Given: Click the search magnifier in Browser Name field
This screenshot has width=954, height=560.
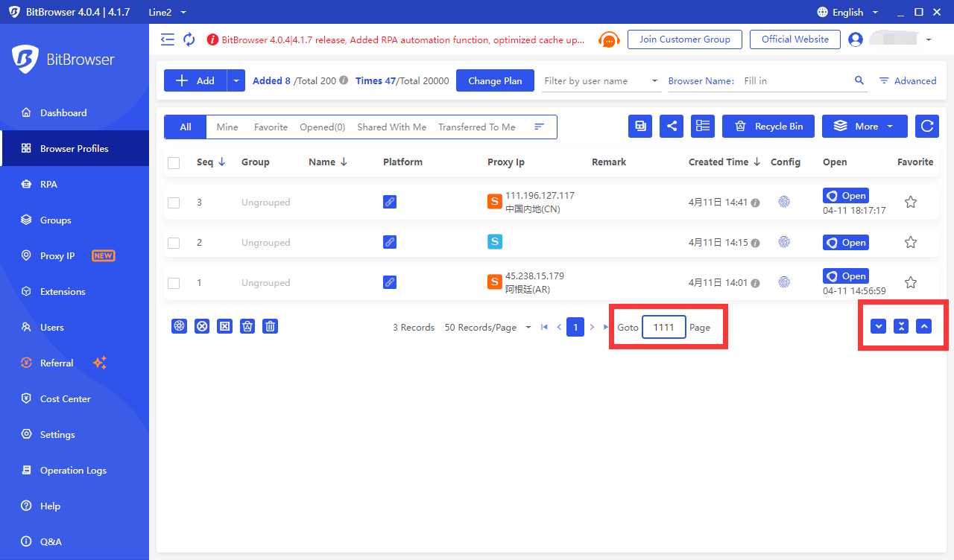Looking at the screenshot, I should [x=859, y=80].
